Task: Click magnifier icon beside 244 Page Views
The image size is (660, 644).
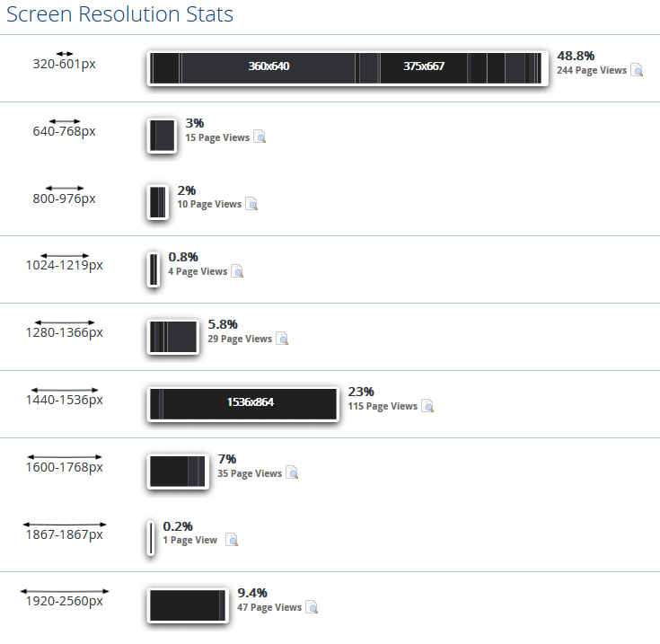Action: click(x=637, y=70)
